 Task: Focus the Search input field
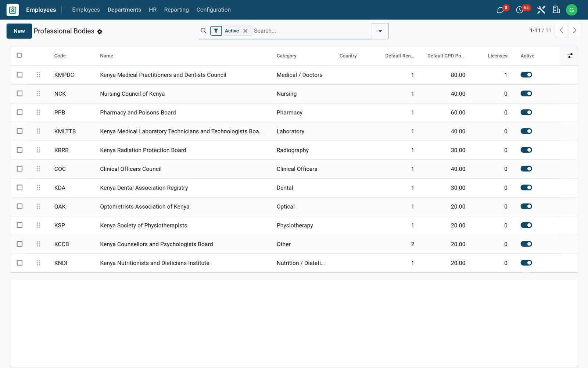pos(312,31)
